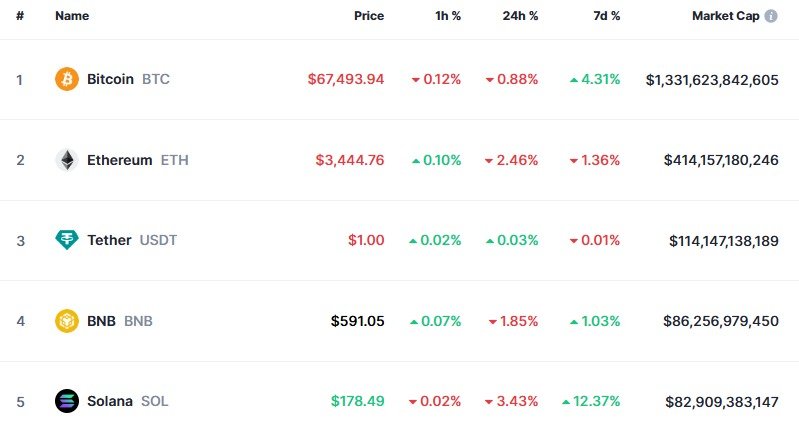Click the Market Cap info icon

click(770, 17)
